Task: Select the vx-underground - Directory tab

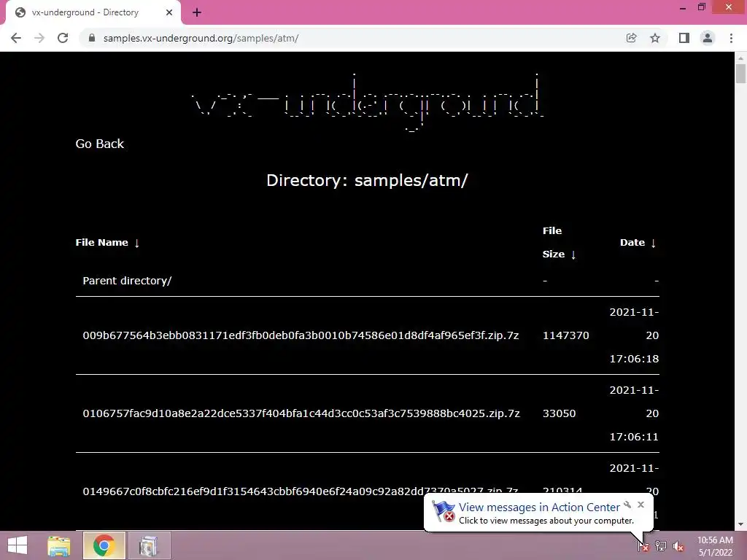Action: pyautogui.click(x=93, y=13)
